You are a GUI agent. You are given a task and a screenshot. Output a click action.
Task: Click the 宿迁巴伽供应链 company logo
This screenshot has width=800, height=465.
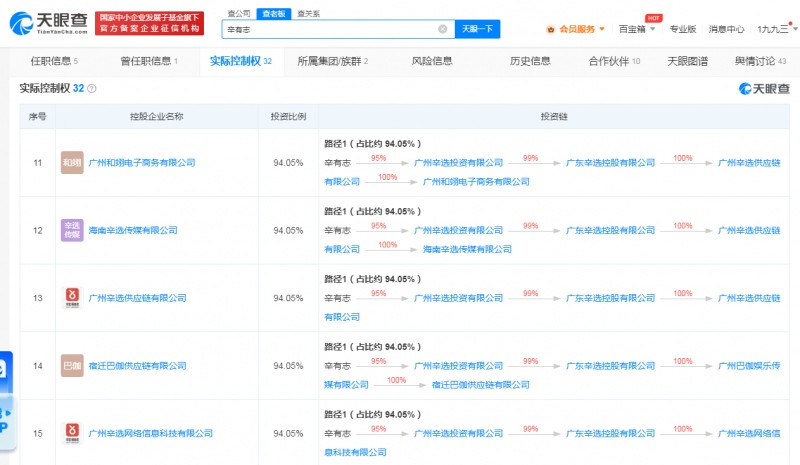72,366
